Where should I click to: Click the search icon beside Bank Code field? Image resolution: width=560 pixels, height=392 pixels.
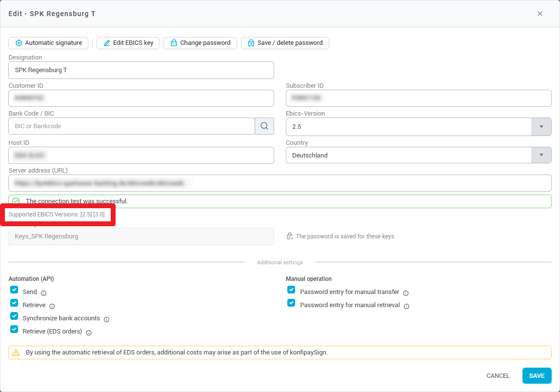click(x=264, y=126)
